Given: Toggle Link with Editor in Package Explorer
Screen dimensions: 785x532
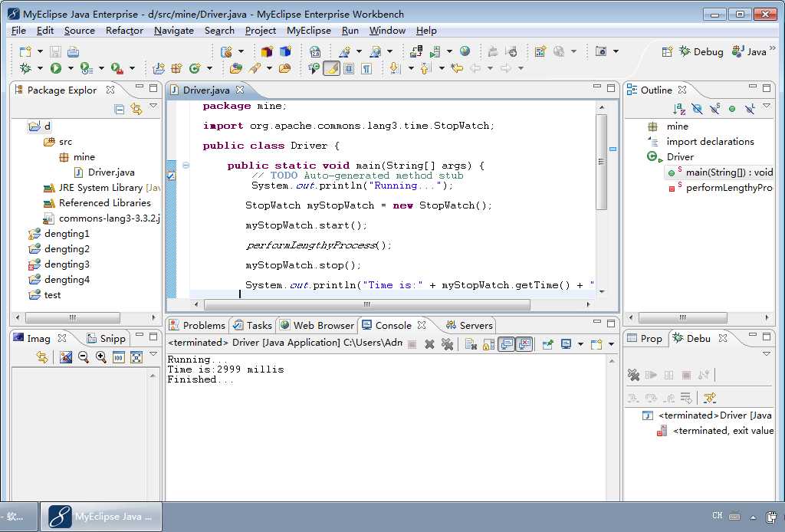Looking at the screenshot, I should [x=136, y=110].
